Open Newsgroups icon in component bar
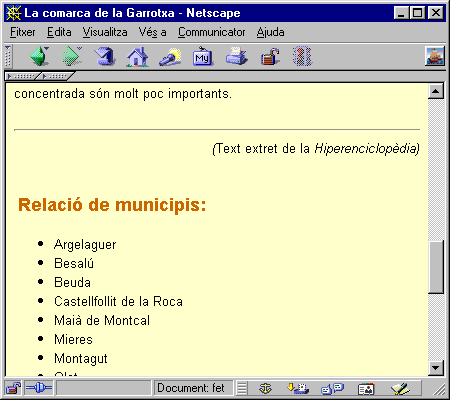This screenshot has height=400, width=450. (332, 388)
